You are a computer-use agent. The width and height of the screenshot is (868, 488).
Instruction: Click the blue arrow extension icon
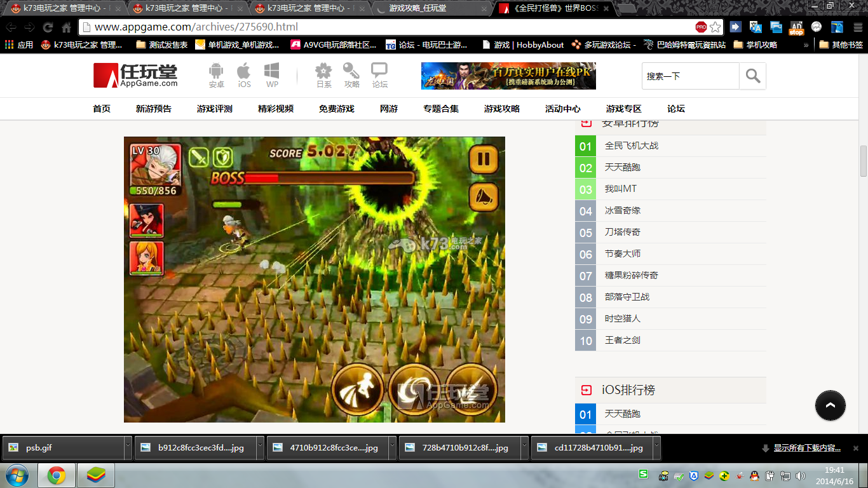pyautogui.click(x=735, y=27)
